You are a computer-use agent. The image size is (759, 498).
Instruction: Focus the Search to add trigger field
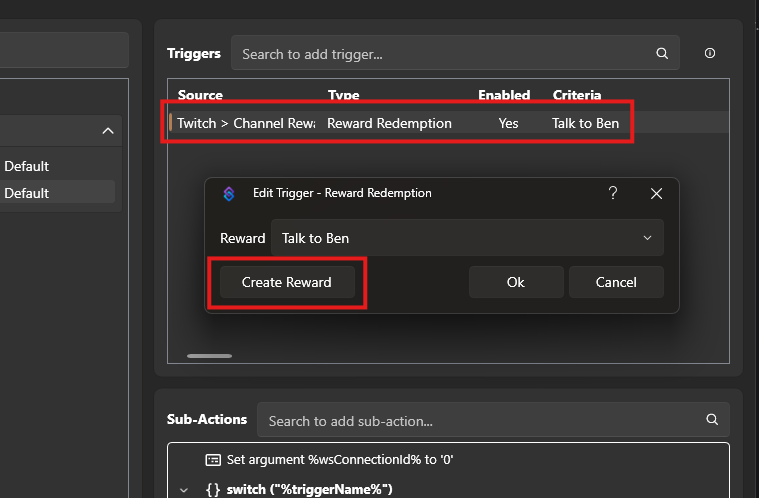point(455,53)
